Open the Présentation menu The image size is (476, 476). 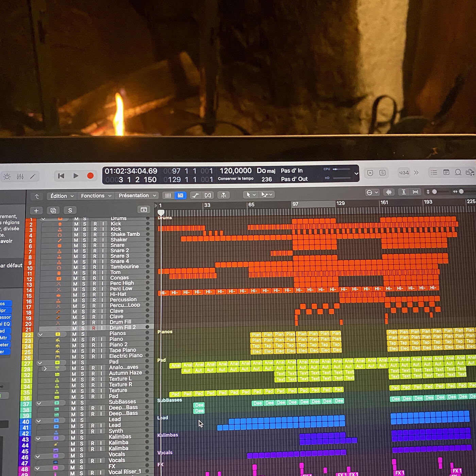point(137,195)
